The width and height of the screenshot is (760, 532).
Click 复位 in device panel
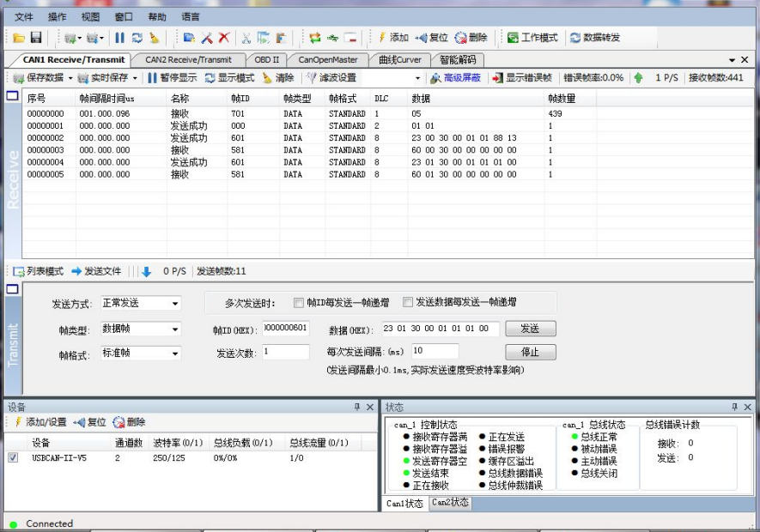(x=91, y=422)
